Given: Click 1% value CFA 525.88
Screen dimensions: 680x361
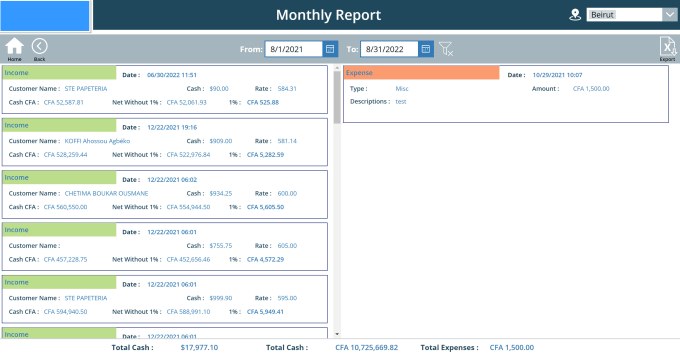Looking at the screenshot, I should tap(263, 102).
